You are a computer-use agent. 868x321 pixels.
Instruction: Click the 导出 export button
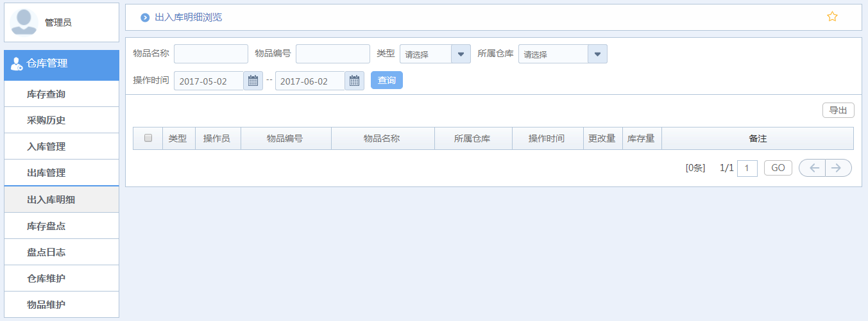coord(838,110)
